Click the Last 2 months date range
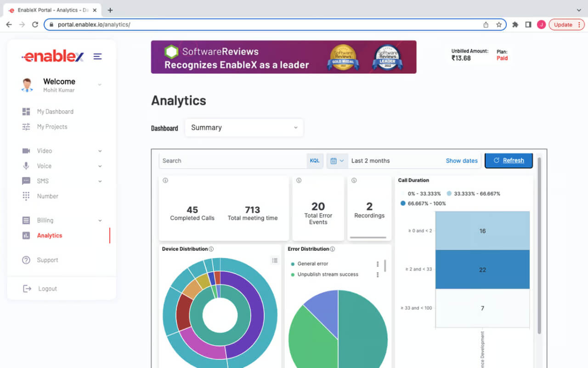 371,161
